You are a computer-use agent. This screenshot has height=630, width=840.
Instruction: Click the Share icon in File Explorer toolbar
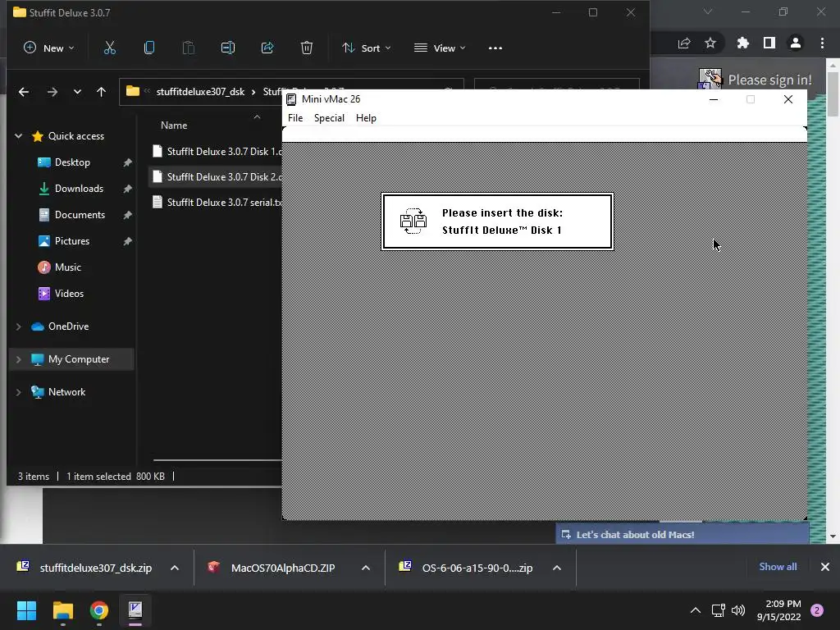[x=267, y=48]
